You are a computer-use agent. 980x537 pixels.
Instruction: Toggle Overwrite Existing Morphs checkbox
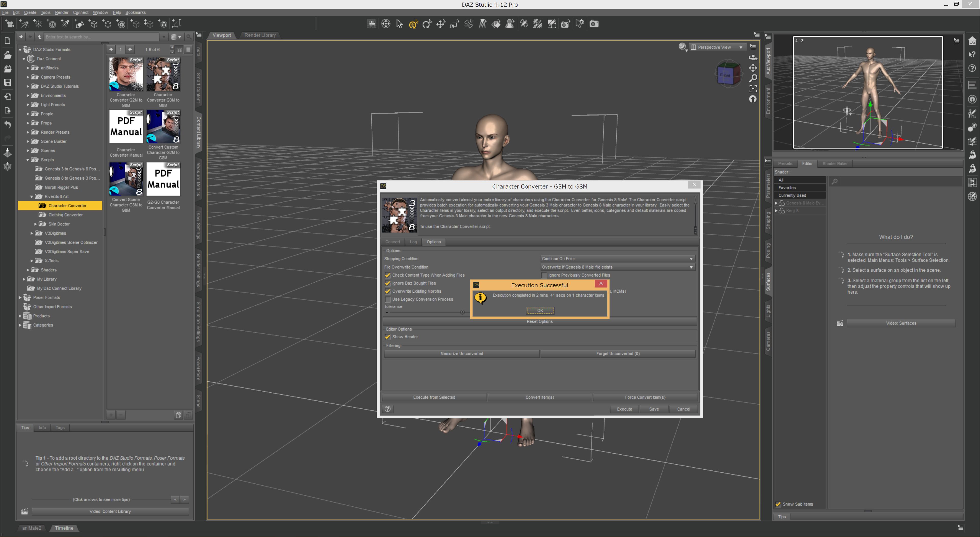pos(388,291)
